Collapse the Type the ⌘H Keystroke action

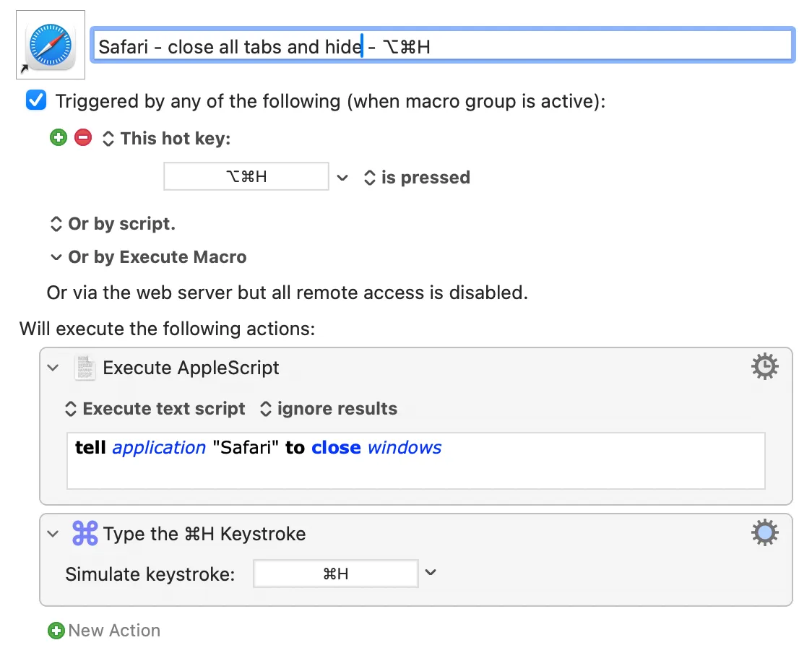click(53, 533)
